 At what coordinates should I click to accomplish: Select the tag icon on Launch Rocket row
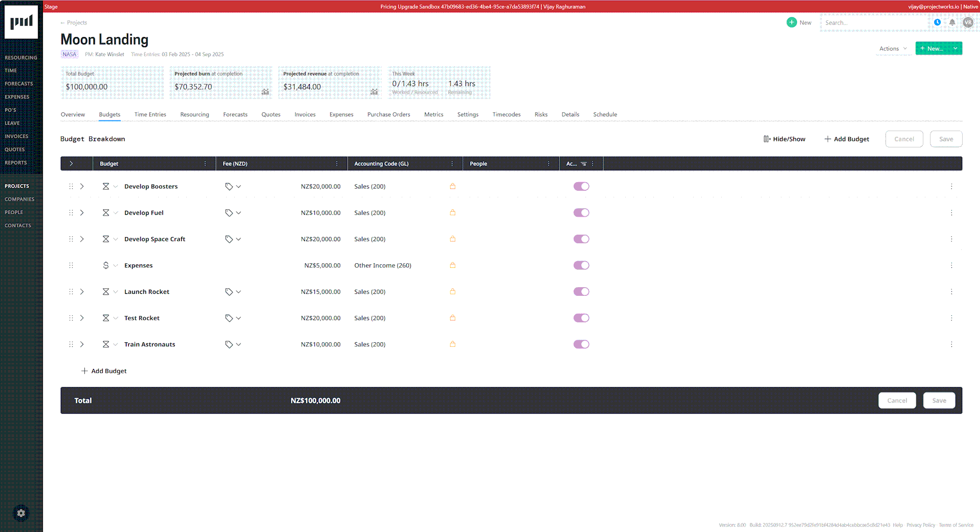[229, 292]
